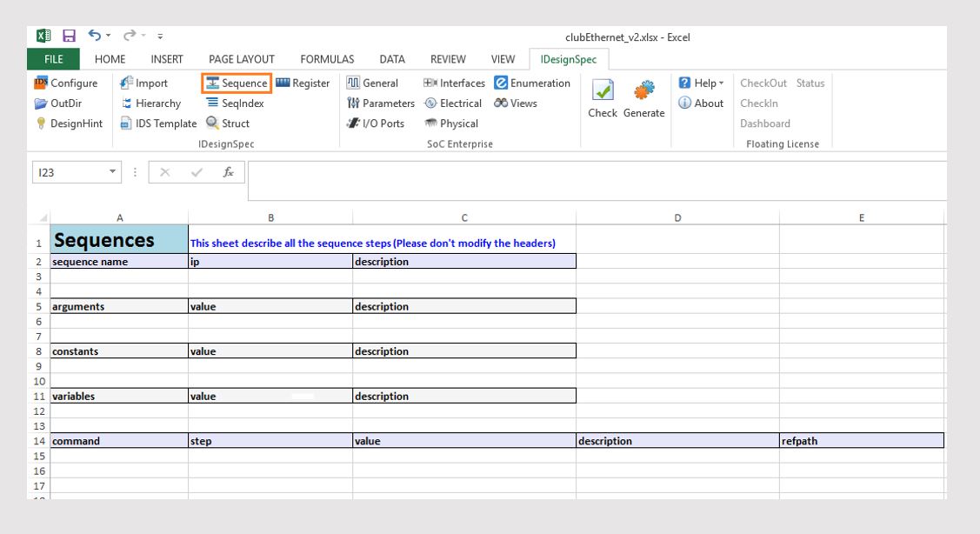The height and width of the screenshot is (534, 980).
Task: Switch to the REVIEW tab
Action: [448, 59]
